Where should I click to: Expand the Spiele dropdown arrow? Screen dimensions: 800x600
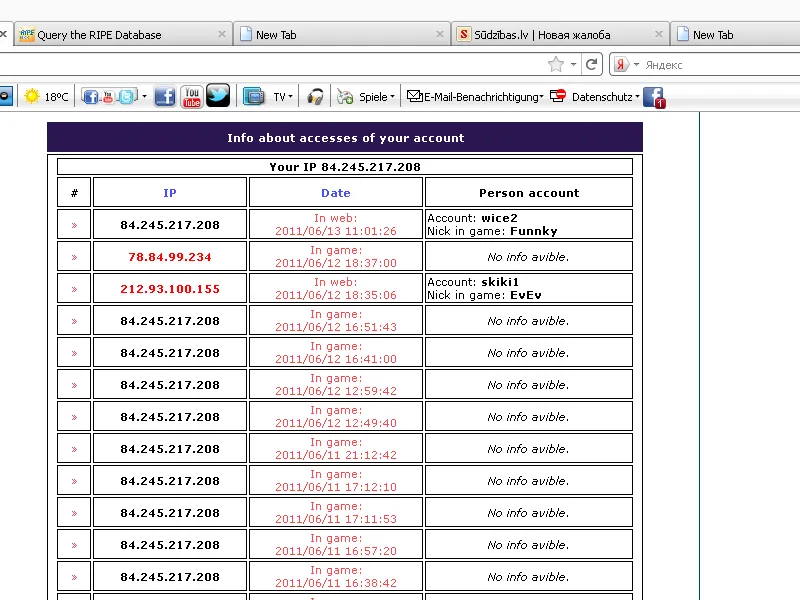coord(392,96)
